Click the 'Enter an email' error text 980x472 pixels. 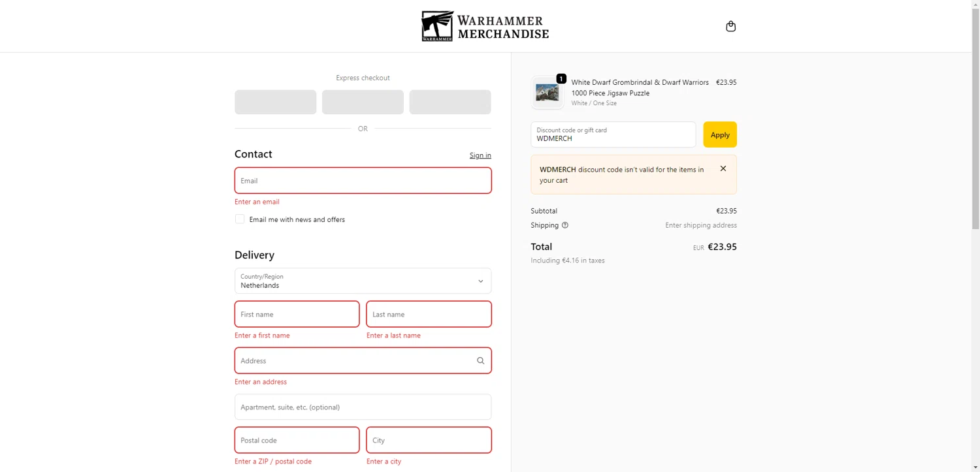(257, 202)
